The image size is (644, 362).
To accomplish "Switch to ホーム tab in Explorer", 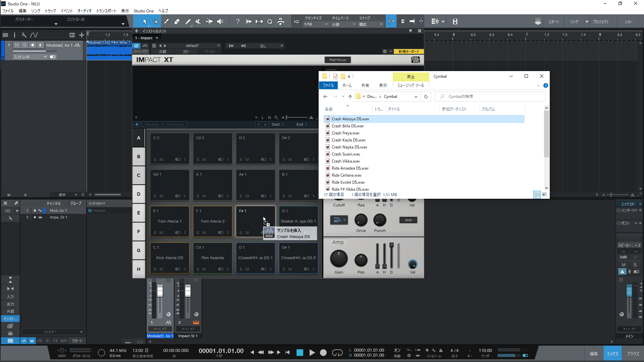I will pos(347,85).
